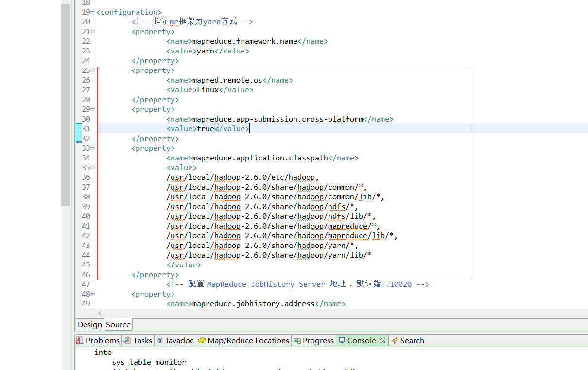588x370 pixels.
Task: Click the Map/Reduce Locations elephant icon
Action: click(202, 340)
